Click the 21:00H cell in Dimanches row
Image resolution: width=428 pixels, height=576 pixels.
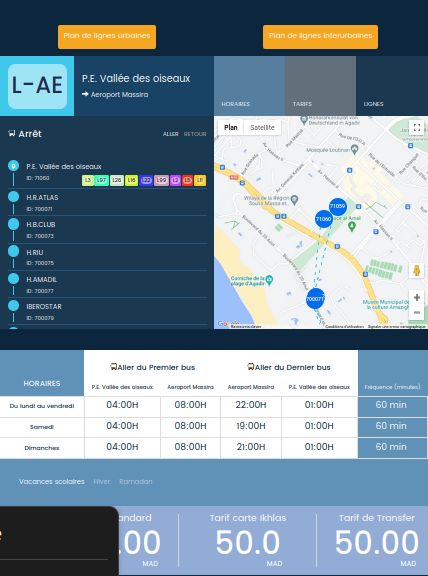[x=251, y=447]
